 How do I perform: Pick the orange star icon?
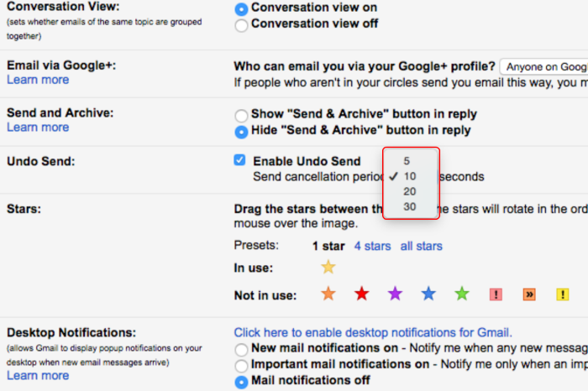[x=328, y=294]
